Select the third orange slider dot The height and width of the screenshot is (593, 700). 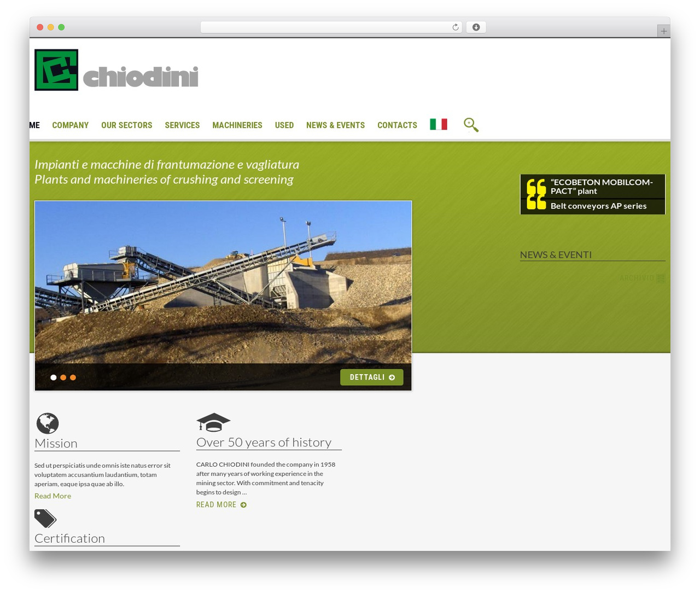[73, 377]
